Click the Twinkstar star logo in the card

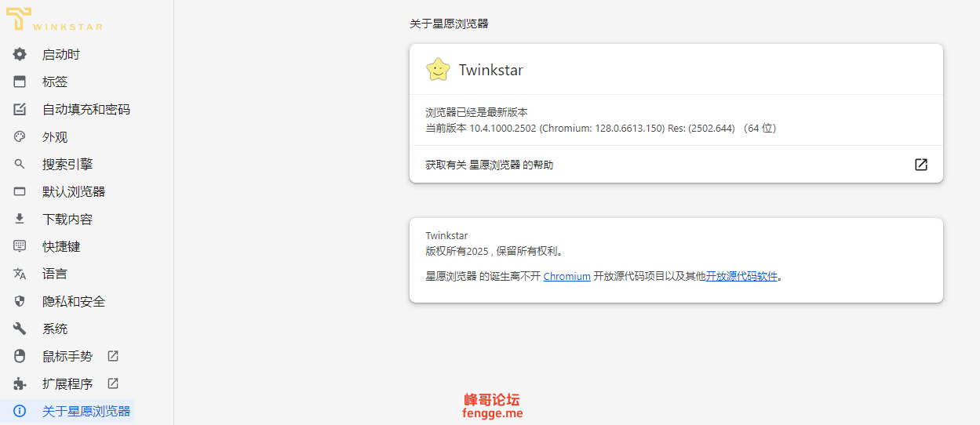(x=438, y=69)
